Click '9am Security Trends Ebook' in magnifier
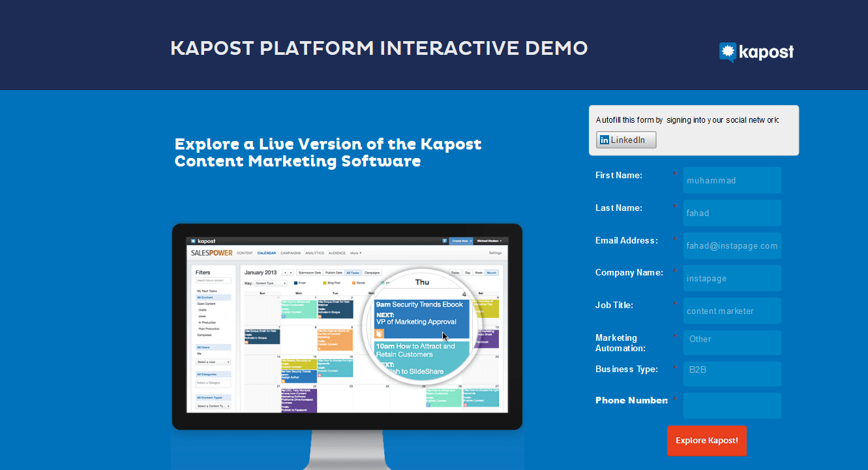Viewport: 868px width, 470px height. pos(419,304)
